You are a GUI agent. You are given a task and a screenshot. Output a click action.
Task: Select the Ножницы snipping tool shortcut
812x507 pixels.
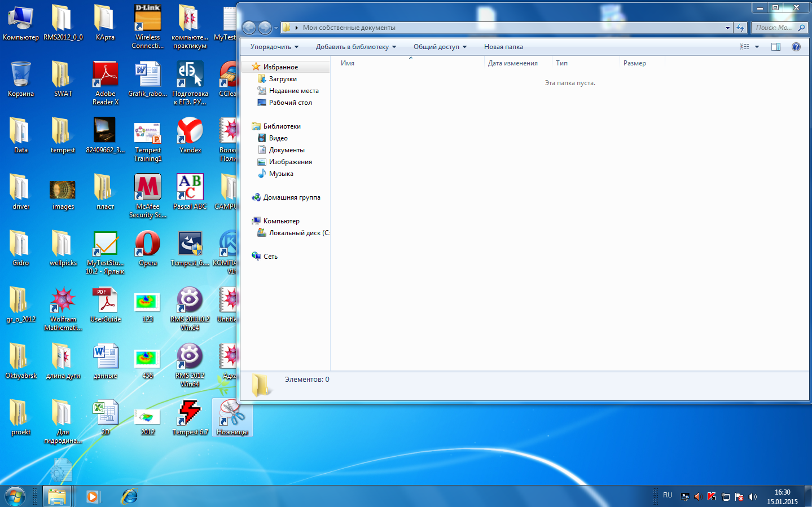(x=232, y=417)
